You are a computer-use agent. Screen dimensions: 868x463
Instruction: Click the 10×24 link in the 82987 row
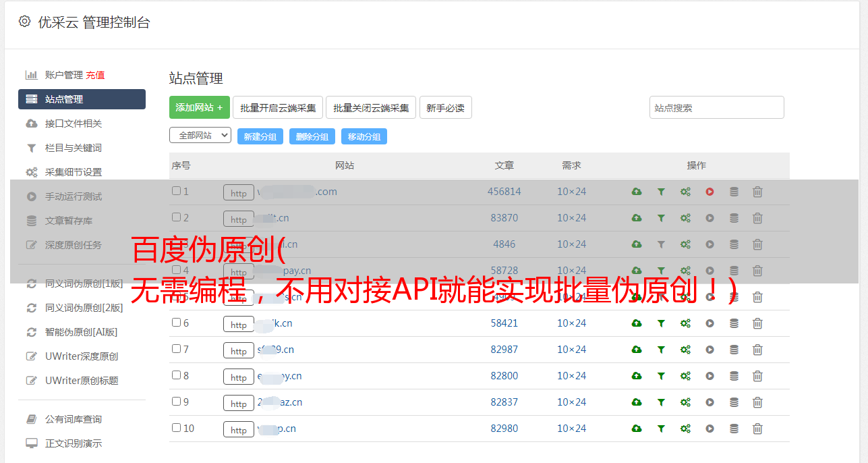572,350
